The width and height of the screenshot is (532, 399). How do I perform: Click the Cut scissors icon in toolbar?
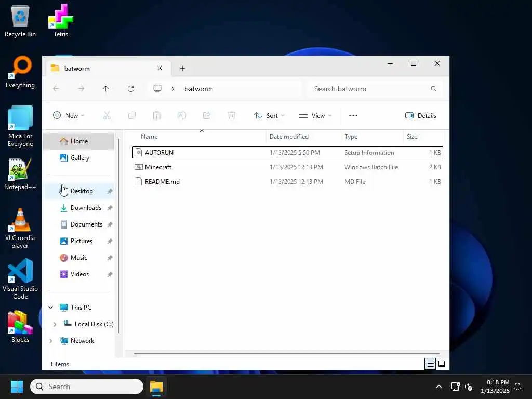click(x=107, y=116)
